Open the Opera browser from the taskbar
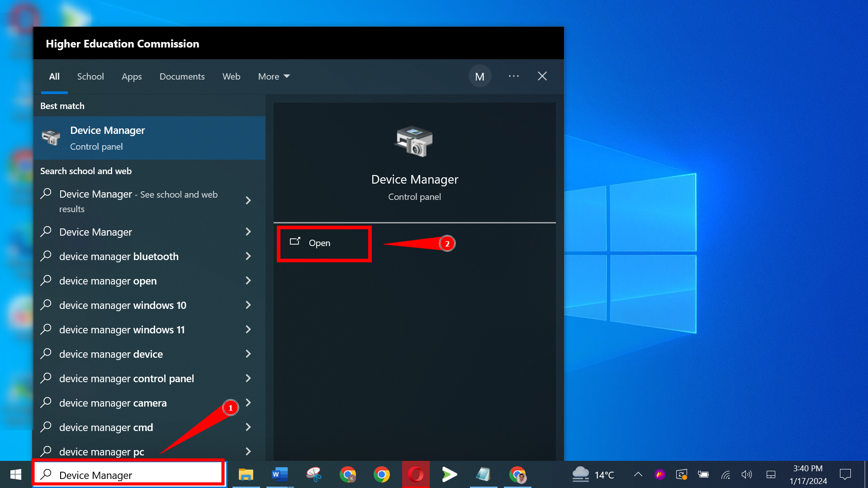The image size is (868, 488). pyautogui.click(x=415, y=474)
